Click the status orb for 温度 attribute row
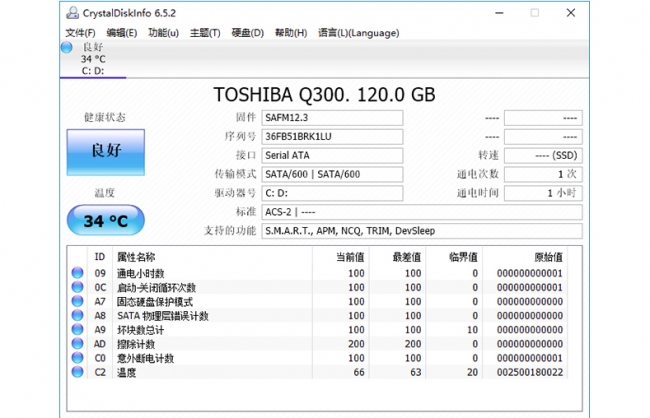The height and width of the screenshot is (418, 650). coord(77,372)
